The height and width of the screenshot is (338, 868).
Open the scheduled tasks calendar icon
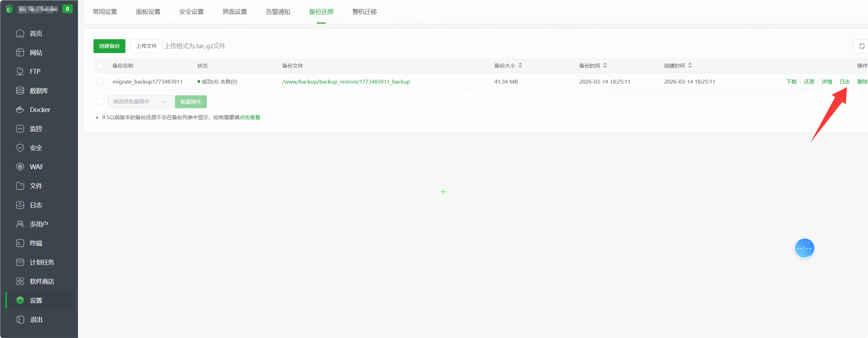click(x=20, y=262)
